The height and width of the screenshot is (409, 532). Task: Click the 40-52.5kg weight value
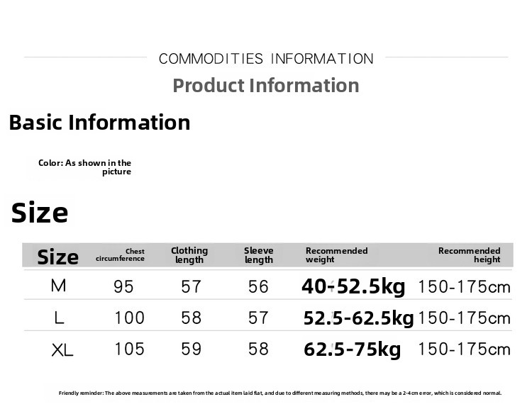353,286
